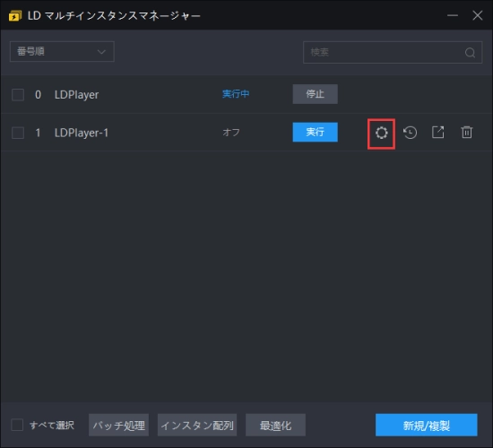This screenshot has height=448, width=493.
Task: Click the LD multi-instance manager logo
Action: (15, 16)
